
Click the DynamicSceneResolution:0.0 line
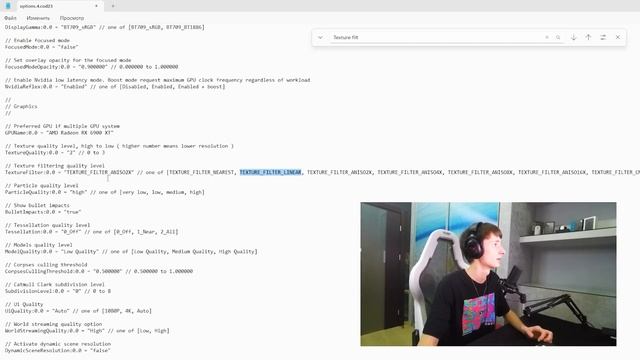(x=58, y=350)
